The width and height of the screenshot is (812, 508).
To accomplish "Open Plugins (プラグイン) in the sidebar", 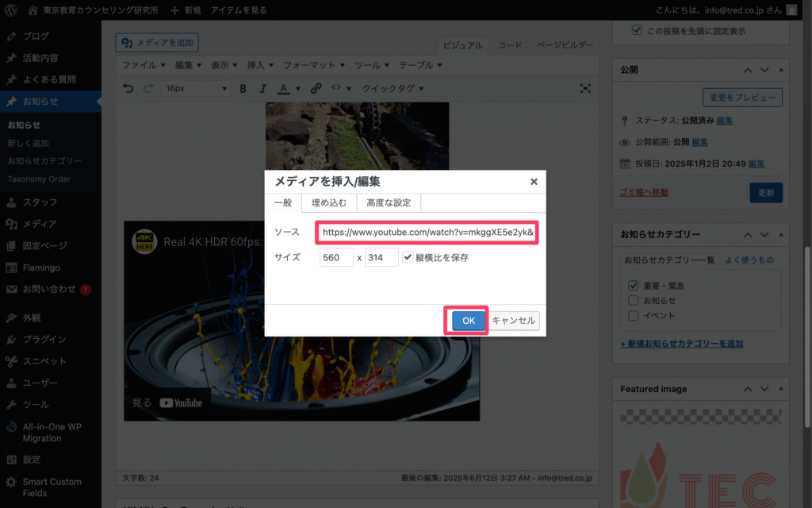I will point(44,339).
